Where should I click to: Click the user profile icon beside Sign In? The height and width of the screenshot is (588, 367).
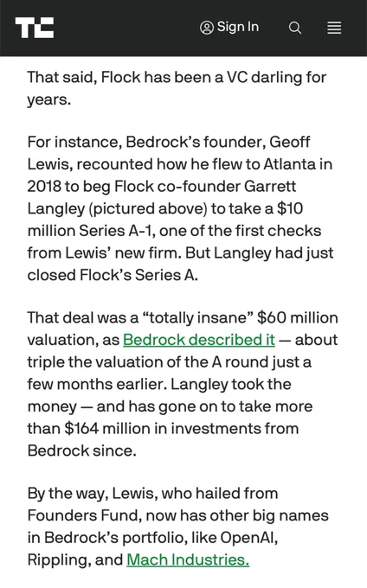(x=207, y=28)
